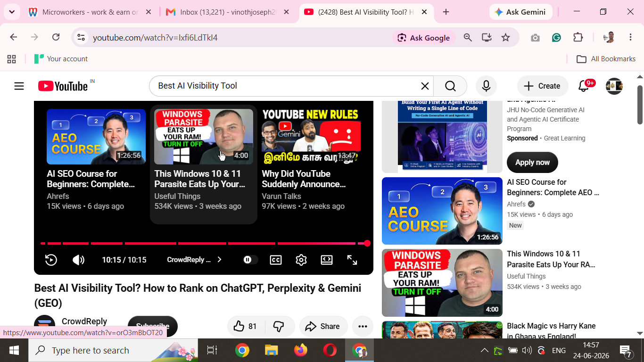Open a new browser tab

coord(446,12)
